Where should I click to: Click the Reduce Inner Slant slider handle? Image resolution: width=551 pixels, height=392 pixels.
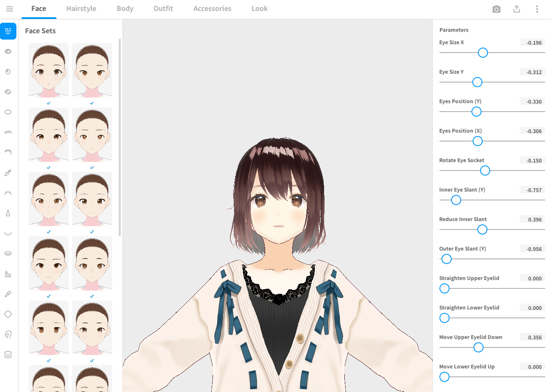482,229
